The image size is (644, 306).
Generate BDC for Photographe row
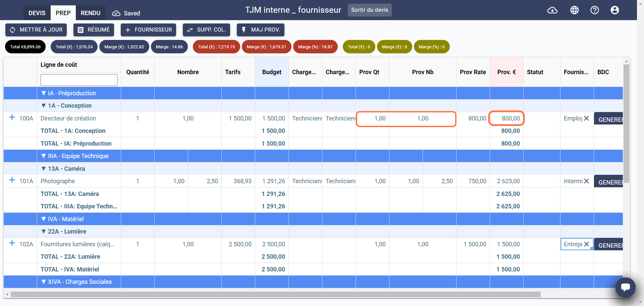[x=608, y=182]
